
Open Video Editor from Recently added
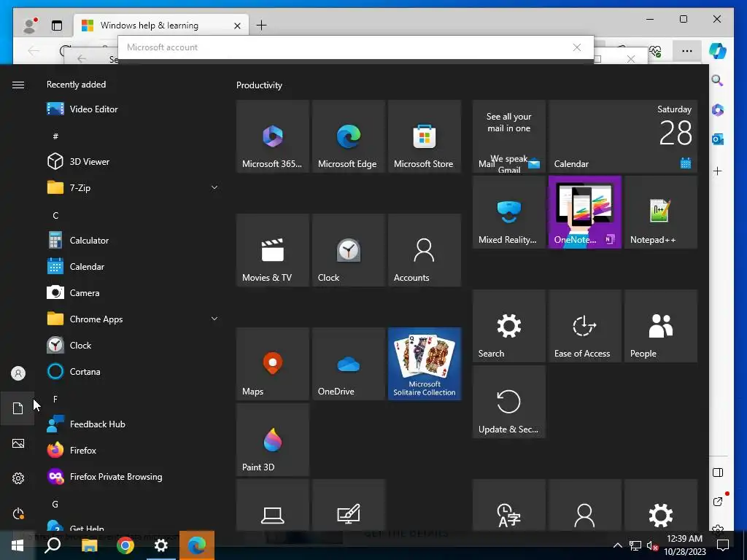[133, 109]
